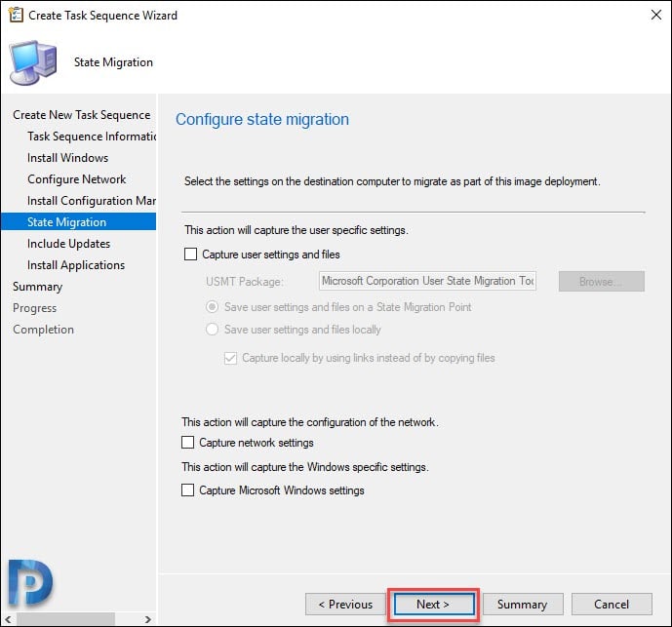
Task: Open Install Applications step
Action: (76, 265)
